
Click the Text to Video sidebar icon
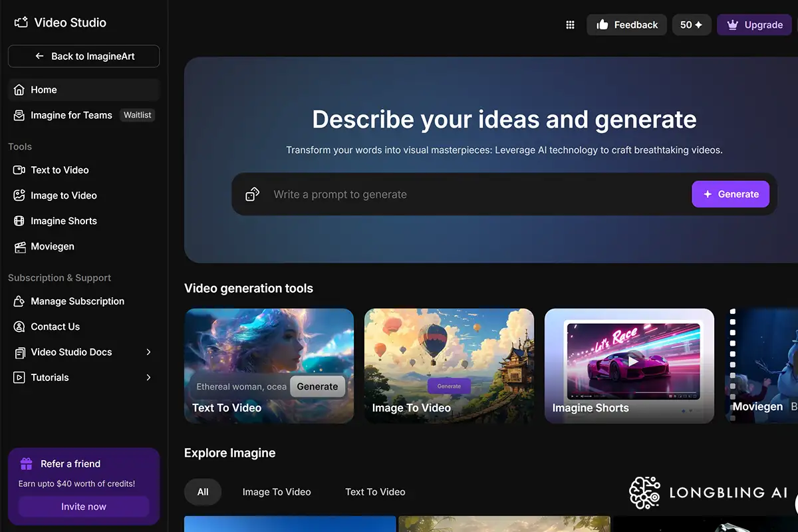pyautogui.click(x=19, y=170)
